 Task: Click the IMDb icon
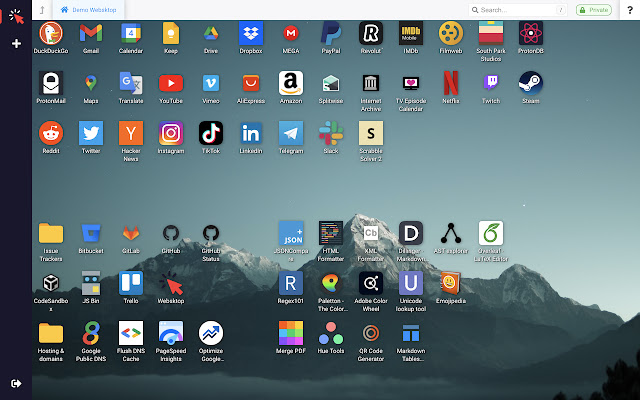tap(411, 33)
